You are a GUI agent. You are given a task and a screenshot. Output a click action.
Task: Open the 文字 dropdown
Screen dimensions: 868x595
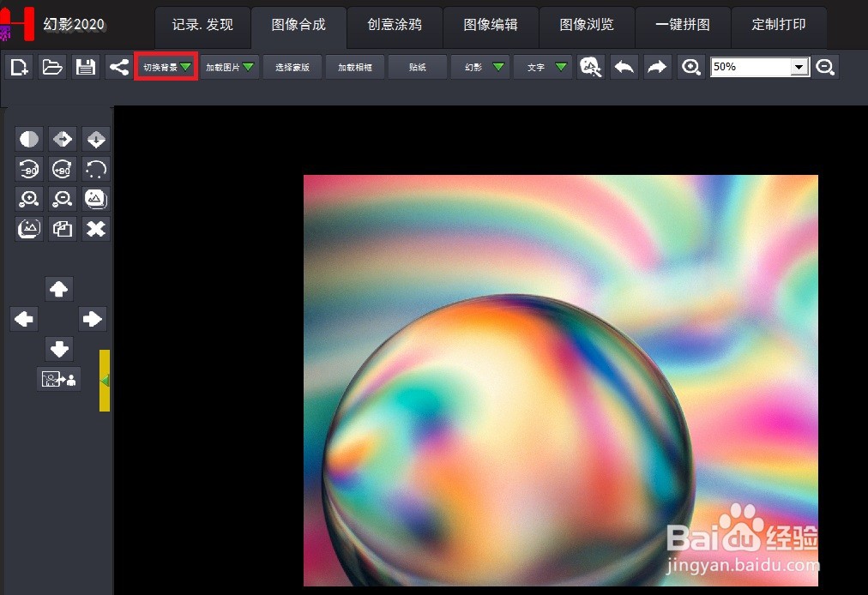click(x=543, y=68)
